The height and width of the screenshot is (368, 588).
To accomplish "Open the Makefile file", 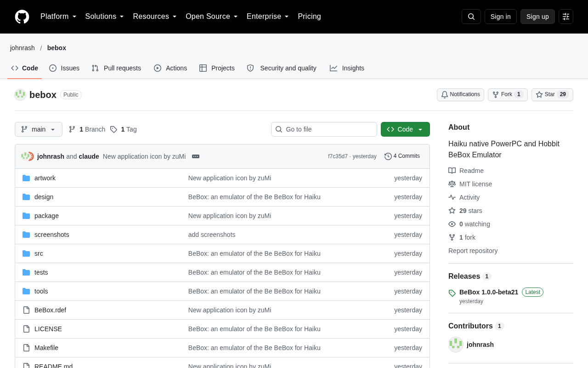I will pyautogui.click(x=46, y=348).
